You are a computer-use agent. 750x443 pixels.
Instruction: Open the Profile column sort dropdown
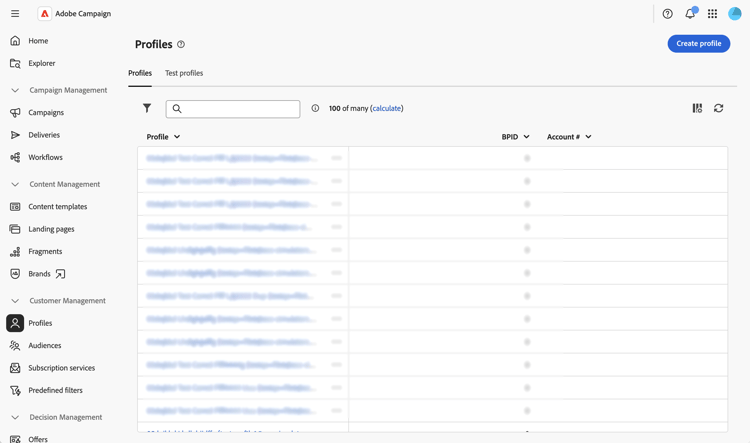click(x=177, y=137)
